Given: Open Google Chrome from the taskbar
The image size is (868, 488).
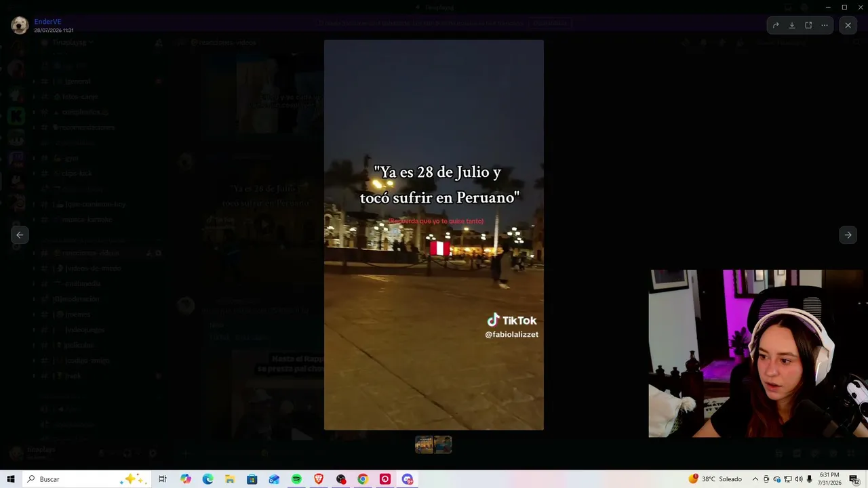Looking at the screenshot, I should pyautogui.click(x=363, y=479).
